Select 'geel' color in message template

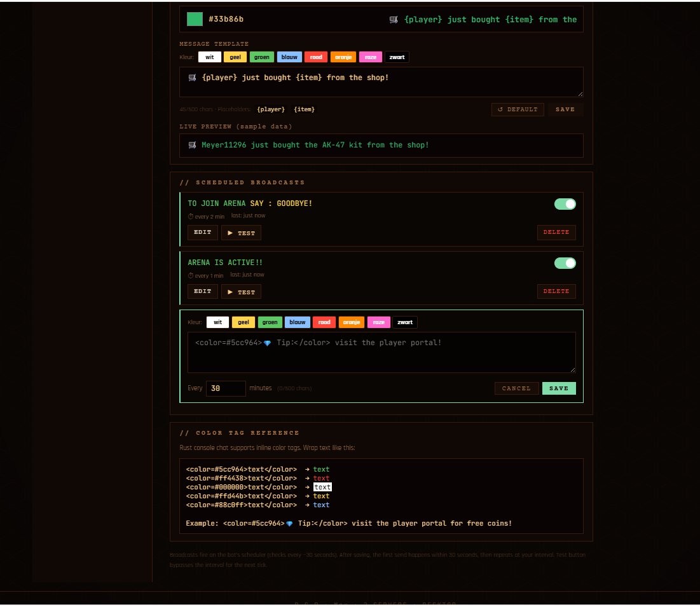click(x=235, y=57)
